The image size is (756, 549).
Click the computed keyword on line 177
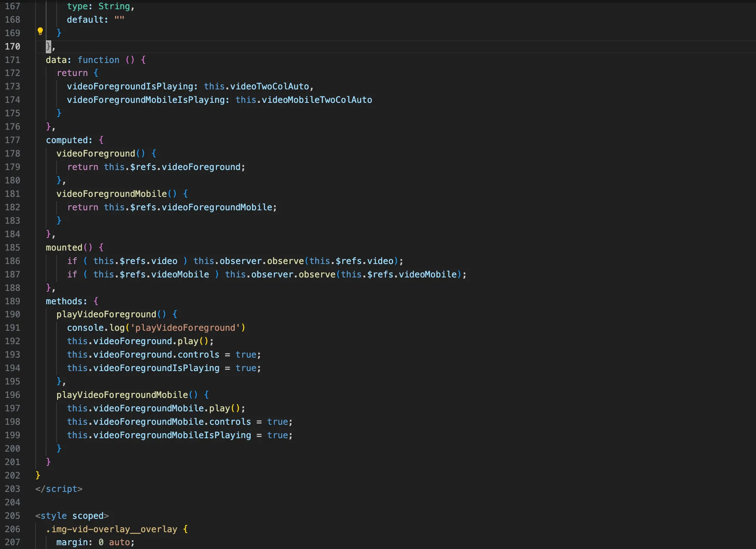coord(67,140)
